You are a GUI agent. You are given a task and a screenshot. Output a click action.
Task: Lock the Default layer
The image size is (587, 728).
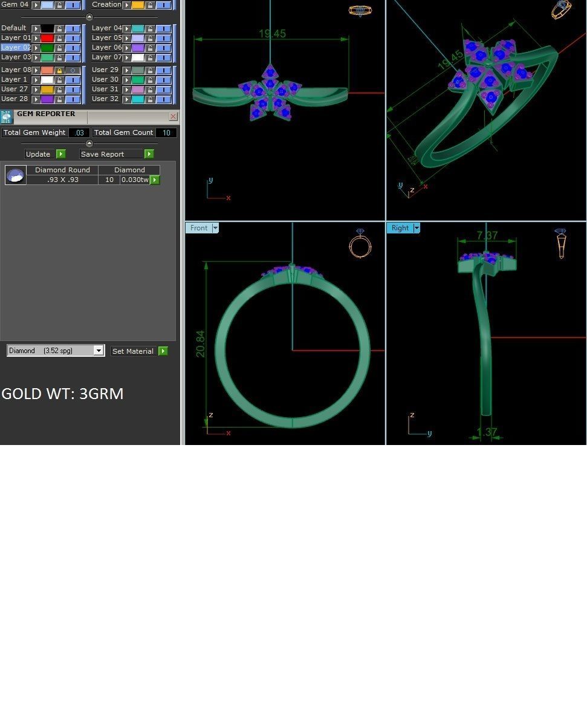tap(59, 28)
